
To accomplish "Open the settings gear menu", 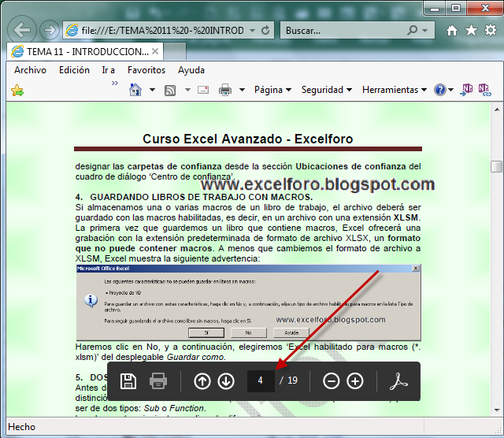I will [491, 30].
